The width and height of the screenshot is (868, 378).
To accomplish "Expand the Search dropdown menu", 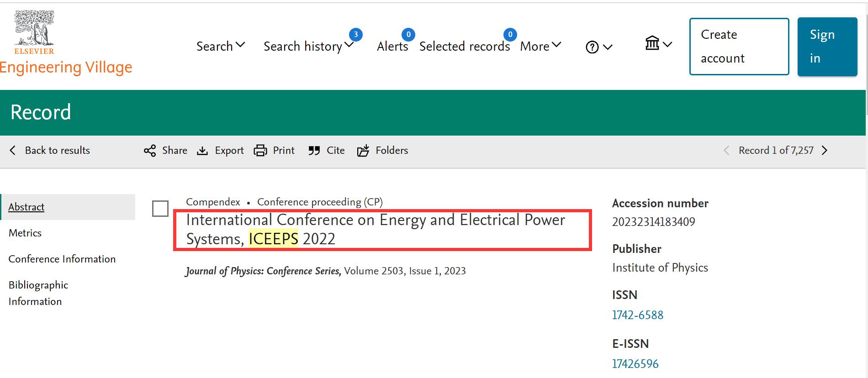I will pos(221,46).
